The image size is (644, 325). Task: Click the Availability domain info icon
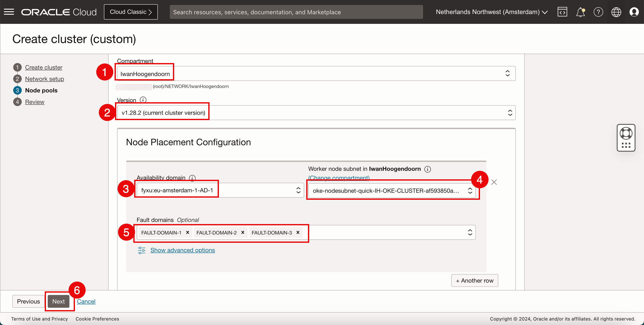click(192, 178)
